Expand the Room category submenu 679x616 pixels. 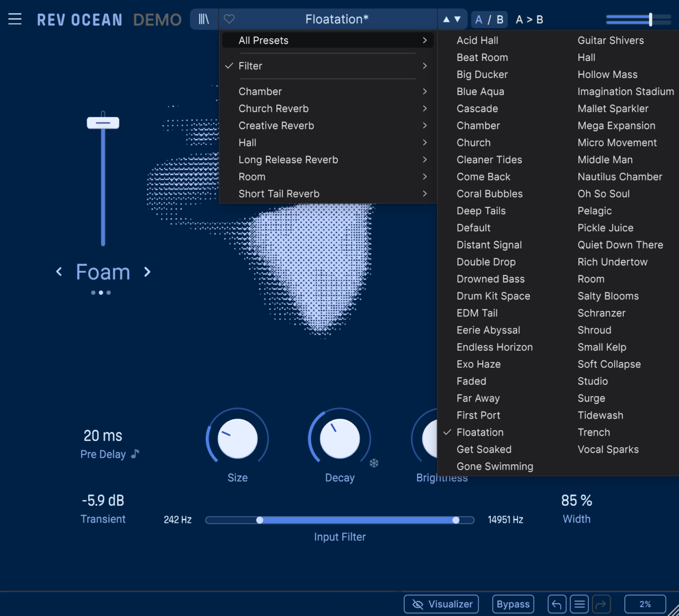pos(327,176)
